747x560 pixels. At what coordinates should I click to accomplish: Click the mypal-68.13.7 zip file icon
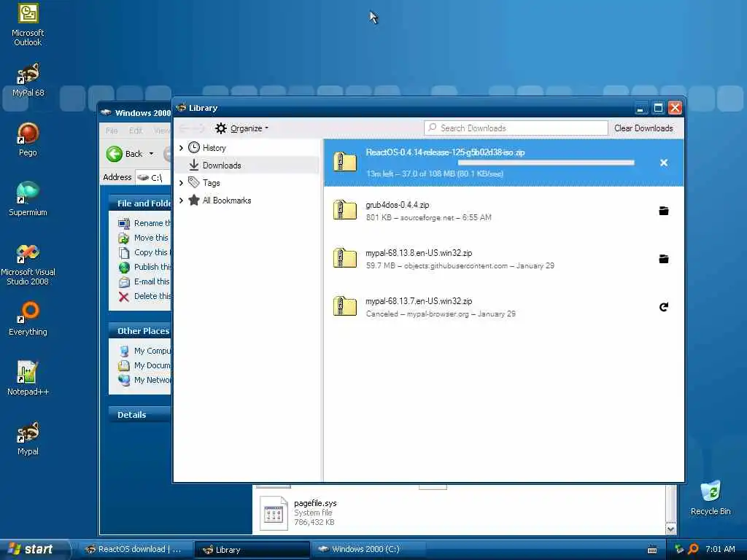345,306
